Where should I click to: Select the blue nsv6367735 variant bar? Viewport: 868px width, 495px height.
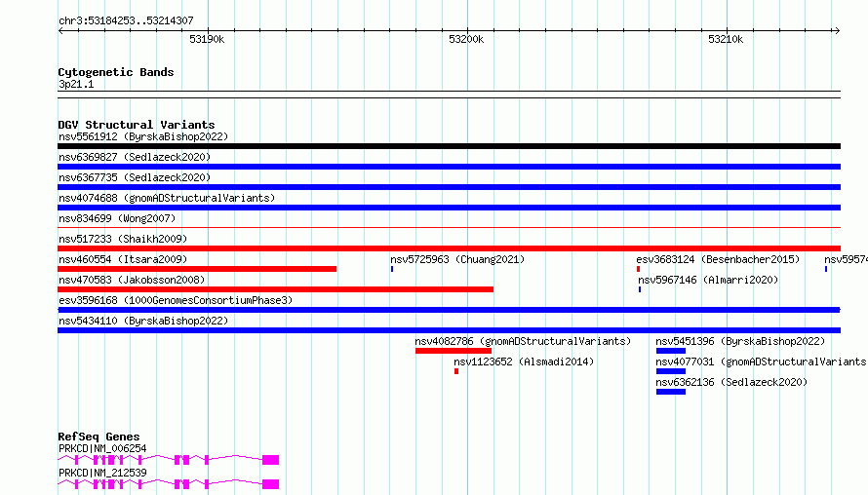(449, 187)
